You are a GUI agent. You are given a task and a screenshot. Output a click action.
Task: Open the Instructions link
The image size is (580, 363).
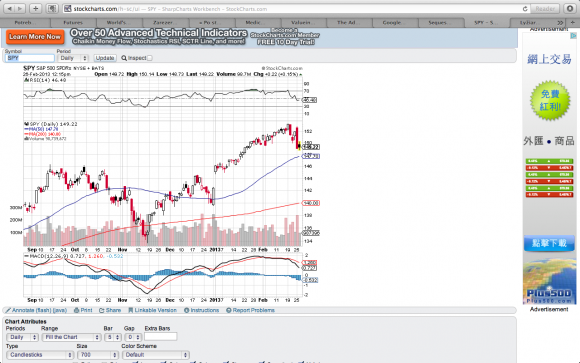(202, 310)
